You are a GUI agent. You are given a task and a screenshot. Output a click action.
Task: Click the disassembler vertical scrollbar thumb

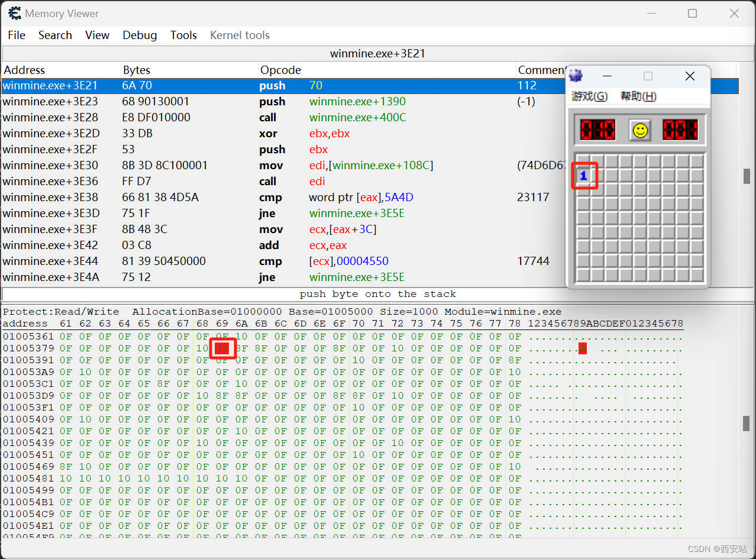747,176
